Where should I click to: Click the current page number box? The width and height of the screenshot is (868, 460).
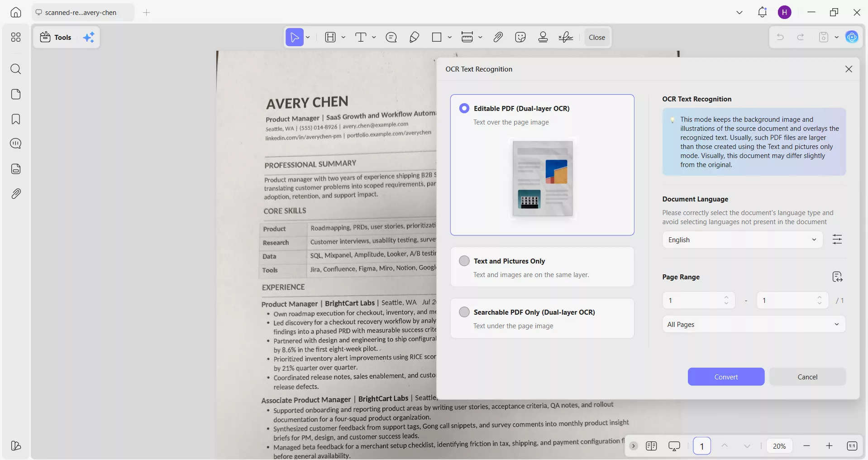point(702,446)
